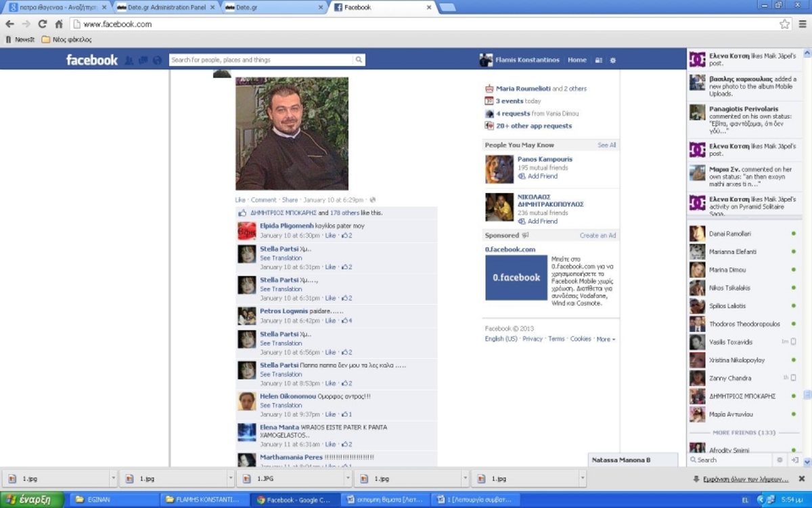Open the Νέος φάκελος bookmark folder

(x=66, y=39)
